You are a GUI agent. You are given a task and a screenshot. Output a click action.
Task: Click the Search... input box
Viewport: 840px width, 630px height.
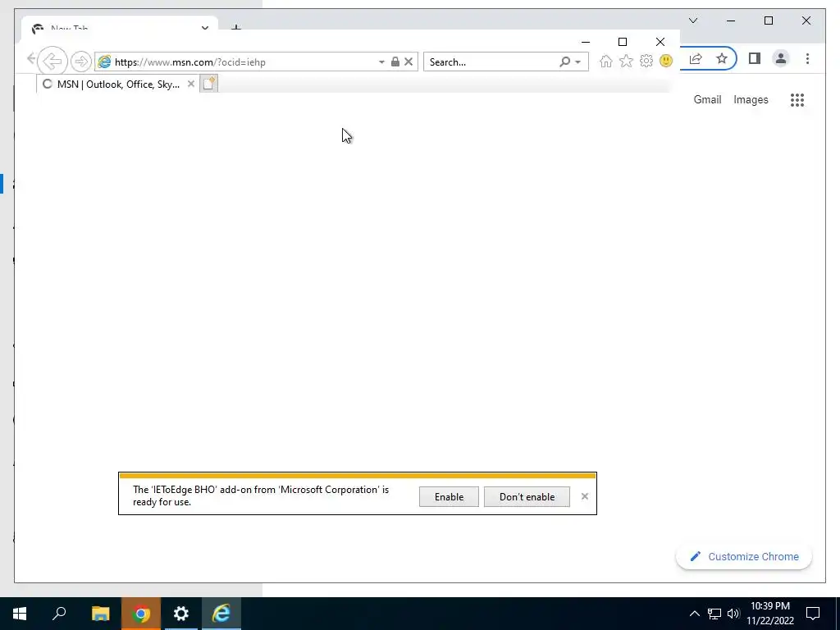coord(492,62)
